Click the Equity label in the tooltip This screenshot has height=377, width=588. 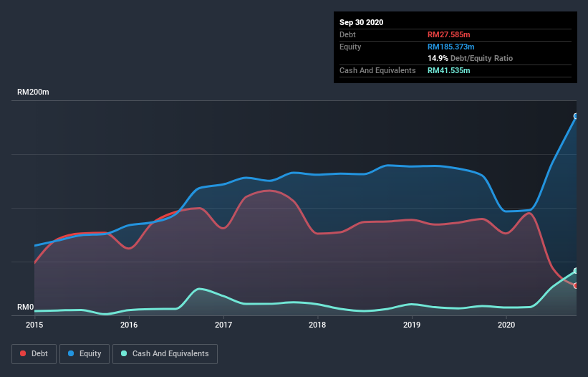pyautogui.click(x=350, y=47)
